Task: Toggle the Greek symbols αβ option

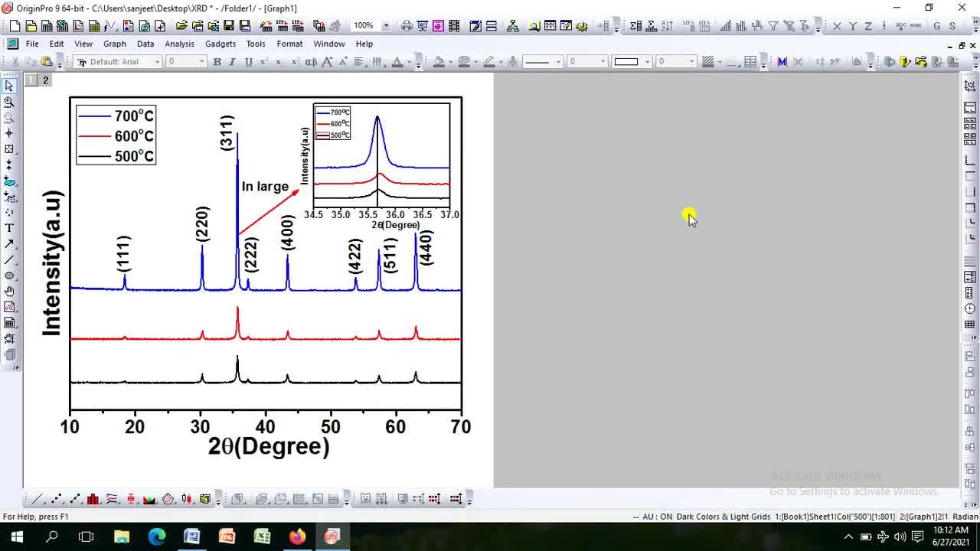Action: [309, 61]
